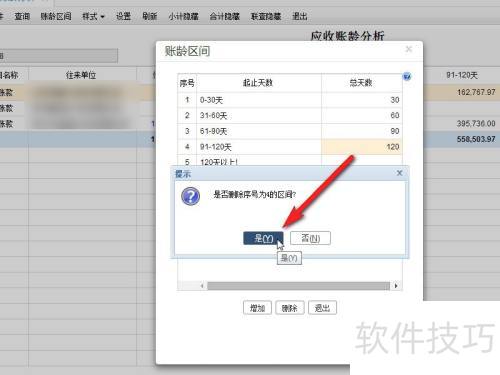Click the 刷新 toolbar item
Image resolution: width=500 pixels, height=375 pixels.
click(x=150, y=16)
